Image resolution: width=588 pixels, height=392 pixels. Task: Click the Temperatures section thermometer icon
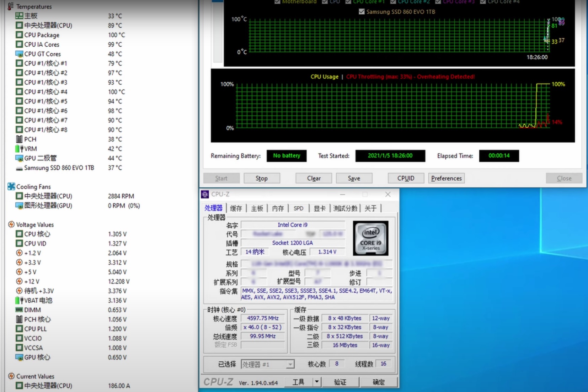(x=11, y=6)
